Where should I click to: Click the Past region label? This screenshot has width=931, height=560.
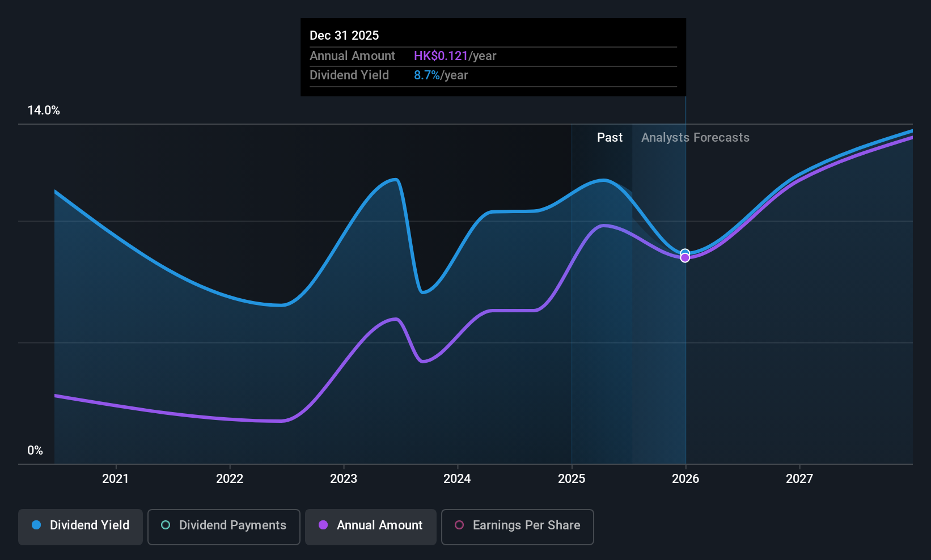pyautogui.click(x=610, y=138)
